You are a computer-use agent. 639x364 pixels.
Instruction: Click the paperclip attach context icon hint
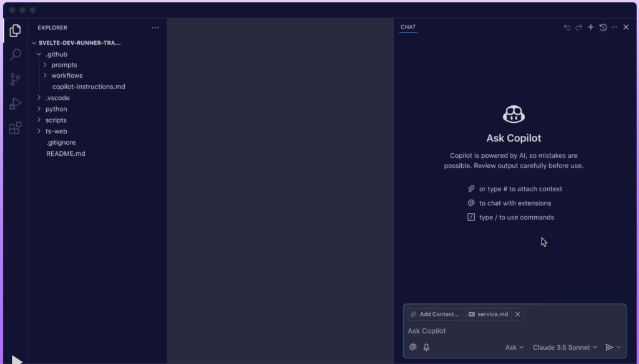click(x=471, y=189)
